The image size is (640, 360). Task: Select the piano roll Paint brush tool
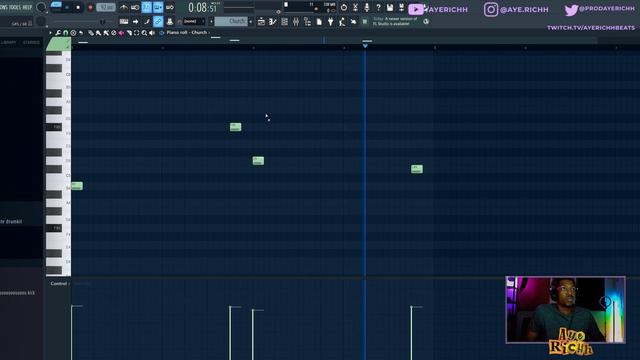[98, 33]
